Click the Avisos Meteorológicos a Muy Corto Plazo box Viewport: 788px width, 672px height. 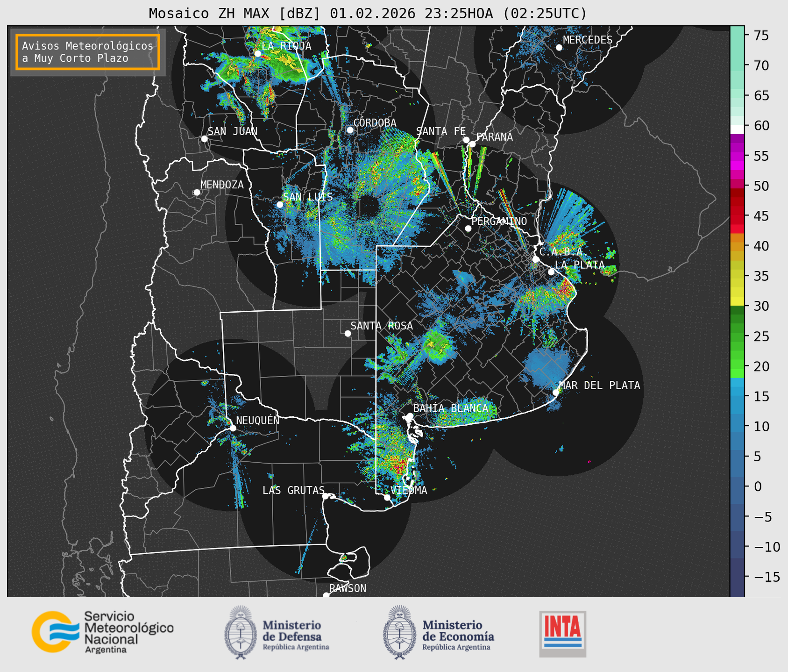88,52
